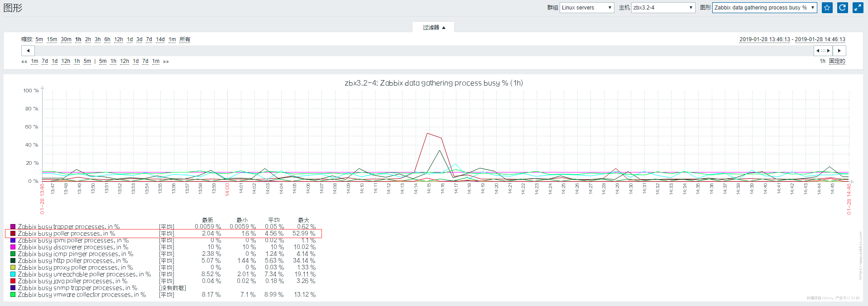Click the yellow-green proxy poller swatch
This screenshot has width=868, height=306.
(x=13, y=268)
